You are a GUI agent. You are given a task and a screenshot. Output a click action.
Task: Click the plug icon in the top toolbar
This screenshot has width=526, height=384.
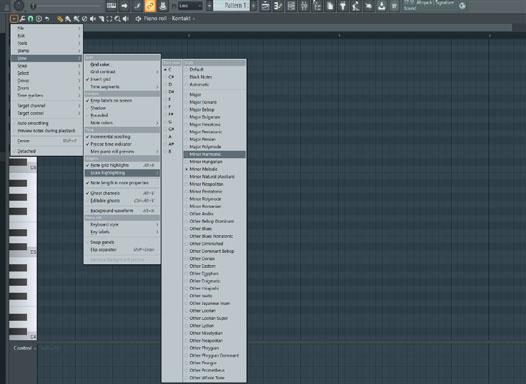click(343, 6)
